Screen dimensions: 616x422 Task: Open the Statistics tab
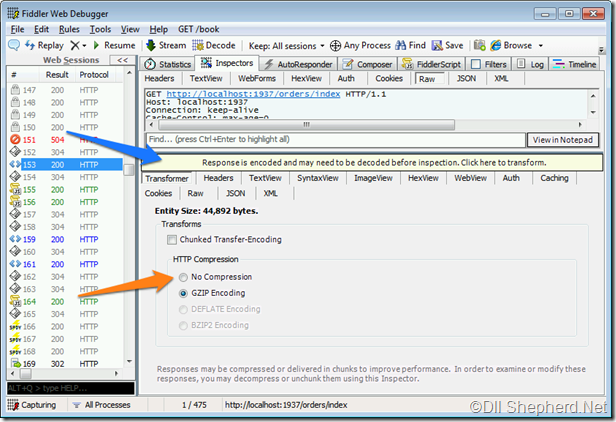167,64
